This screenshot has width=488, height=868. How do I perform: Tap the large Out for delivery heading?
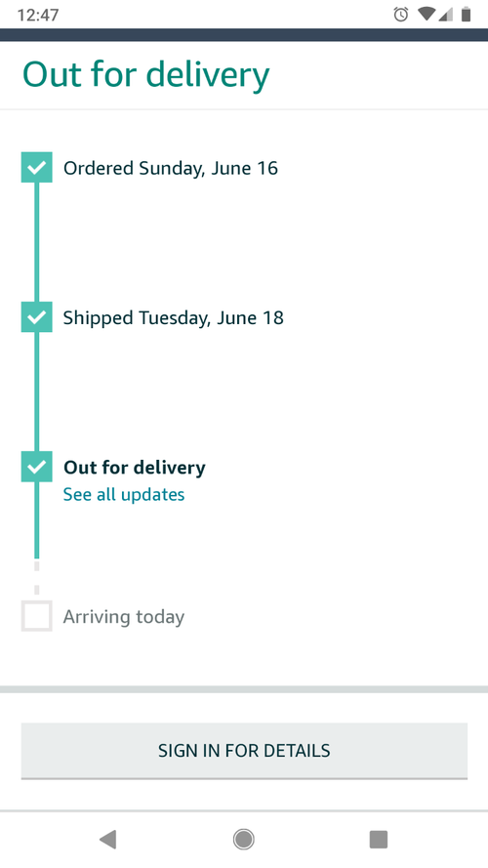click(146, 75)
